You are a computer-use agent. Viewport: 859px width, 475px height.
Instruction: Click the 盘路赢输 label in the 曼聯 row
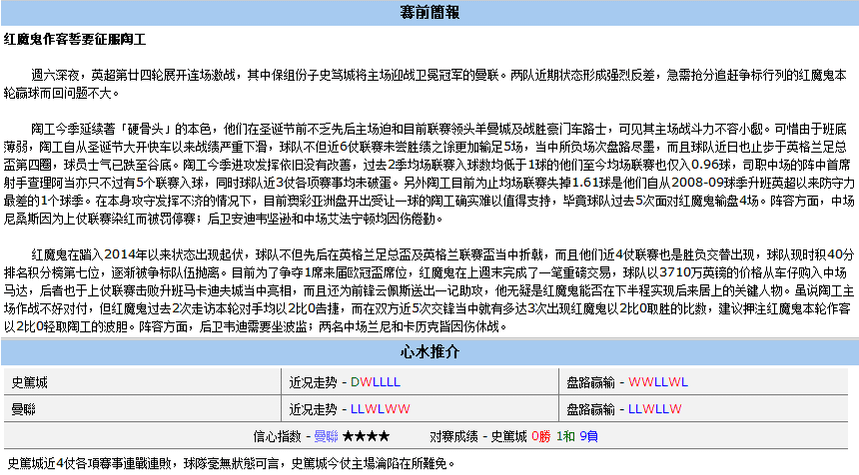tap(590, 409)
